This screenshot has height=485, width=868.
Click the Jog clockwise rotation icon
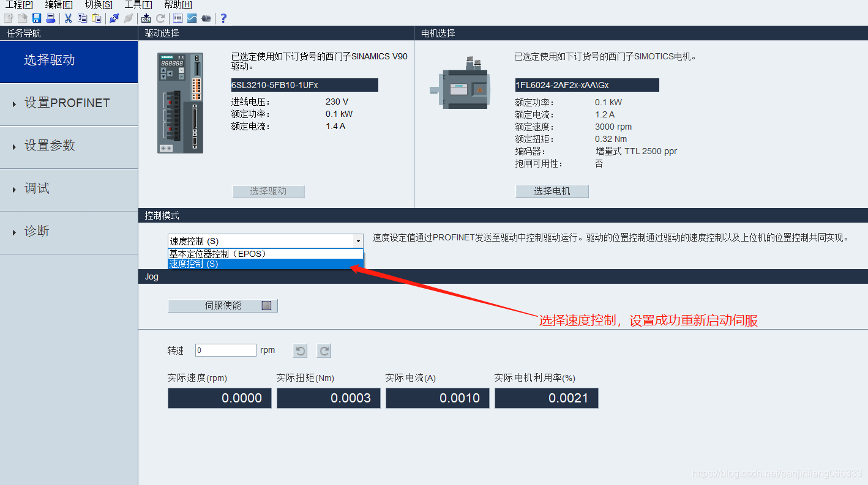324,350
